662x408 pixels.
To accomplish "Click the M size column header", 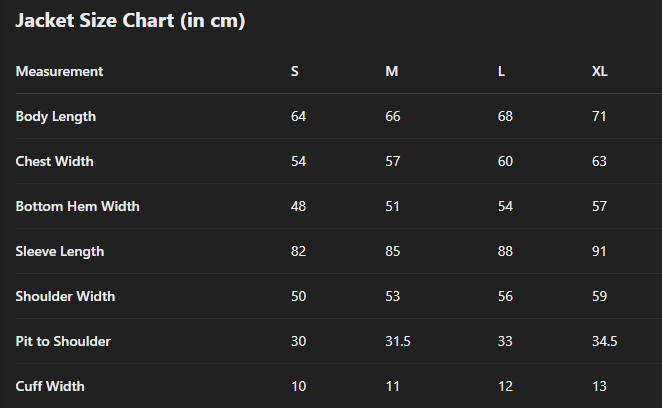I will (x=392, y=71).
